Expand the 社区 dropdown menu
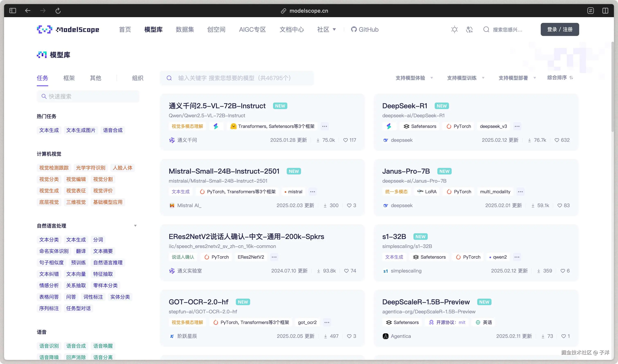 [326, 30]
